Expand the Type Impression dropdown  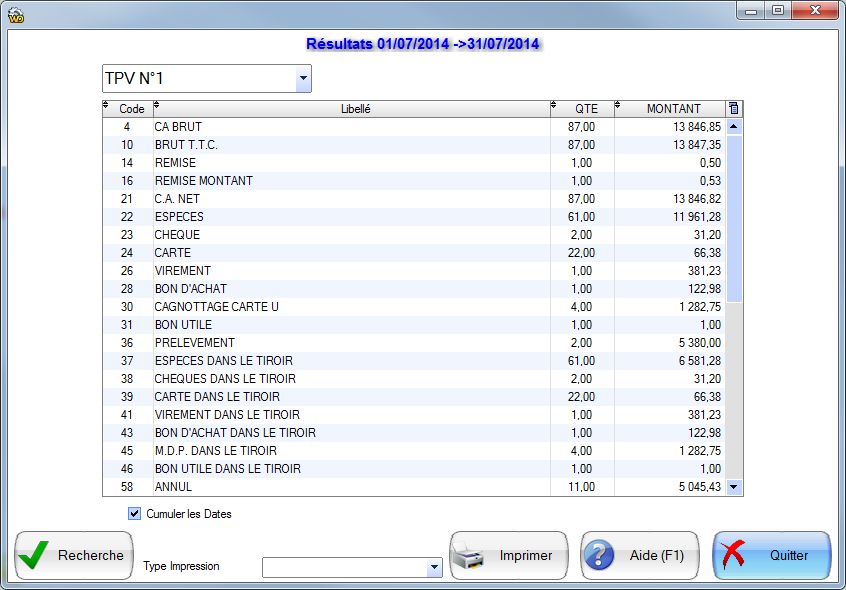433,568
